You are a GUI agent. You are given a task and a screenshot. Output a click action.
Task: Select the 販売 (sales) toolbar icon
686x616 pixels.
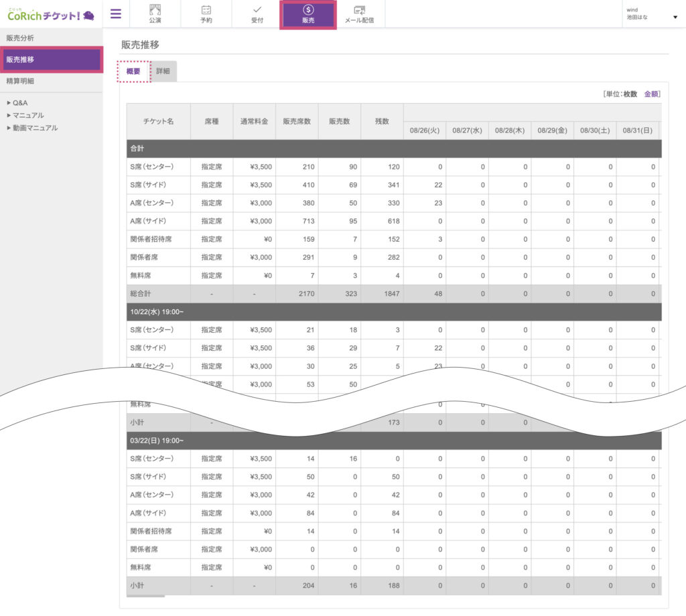(x=308, y=15)
